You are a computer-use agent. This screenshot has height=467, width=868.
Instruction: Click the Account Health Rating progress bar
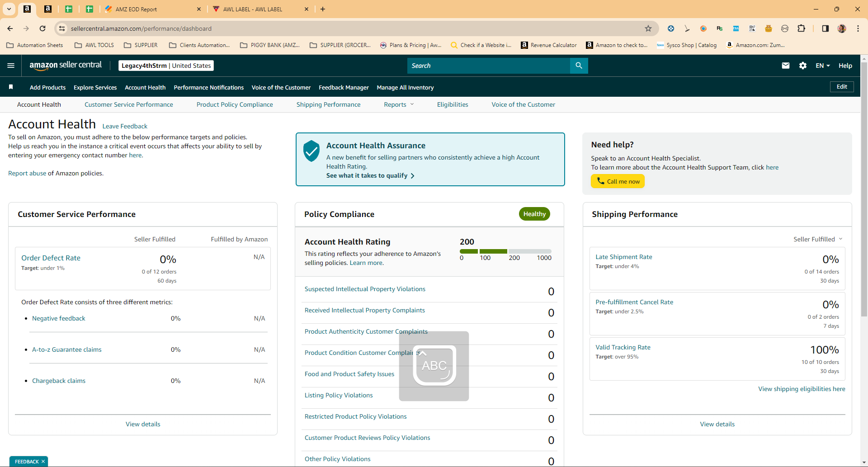505,251
